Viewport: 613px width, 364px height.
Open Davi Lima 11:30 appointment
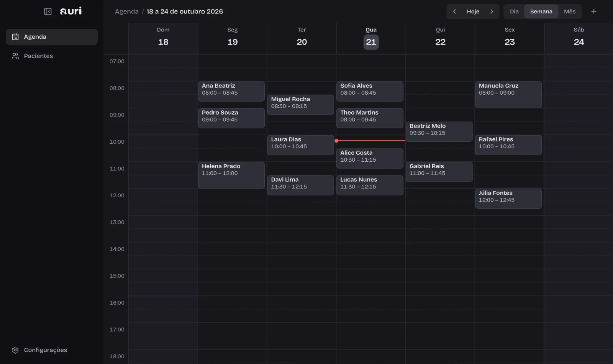(301, 185)
